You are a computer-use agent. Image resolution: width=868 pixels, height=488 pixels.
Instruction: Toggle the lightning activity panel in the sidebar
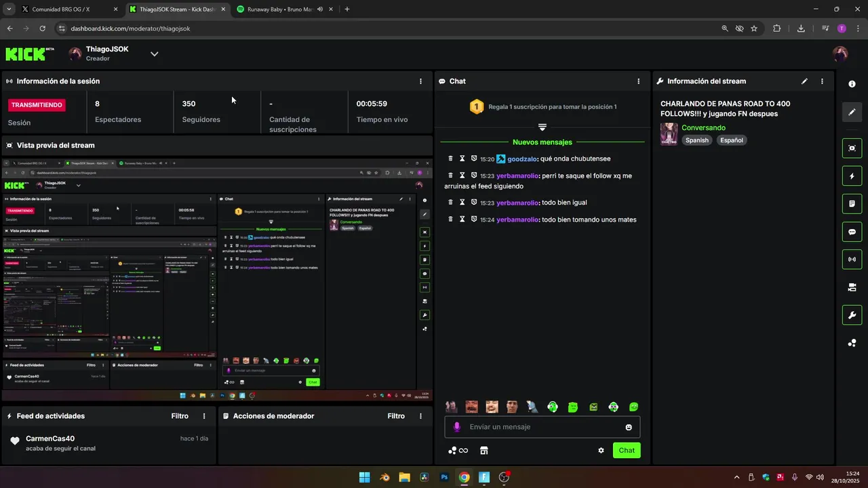[x=852, y=176]
